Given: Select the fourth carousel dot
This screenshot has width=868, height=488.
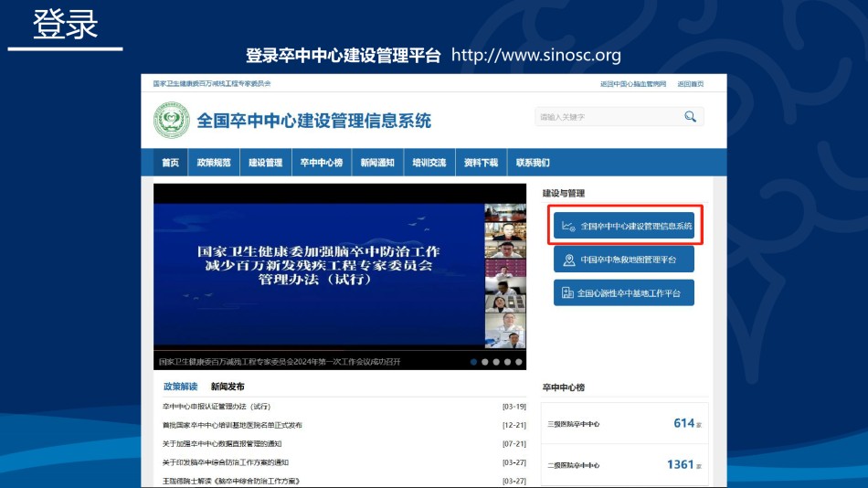Looking at the screenshot, I should (x=508, y=362).
